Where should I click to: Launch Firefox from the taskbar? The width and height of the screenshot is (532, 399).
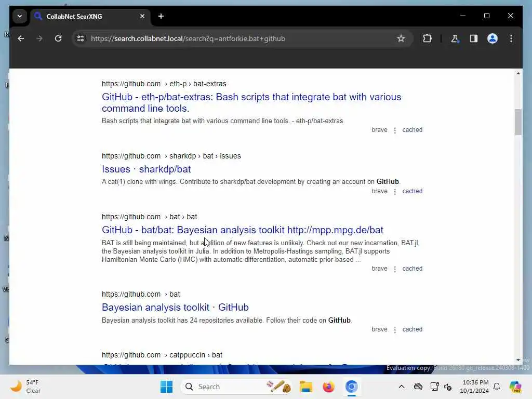pyautogui.click(x=328, y=387)
